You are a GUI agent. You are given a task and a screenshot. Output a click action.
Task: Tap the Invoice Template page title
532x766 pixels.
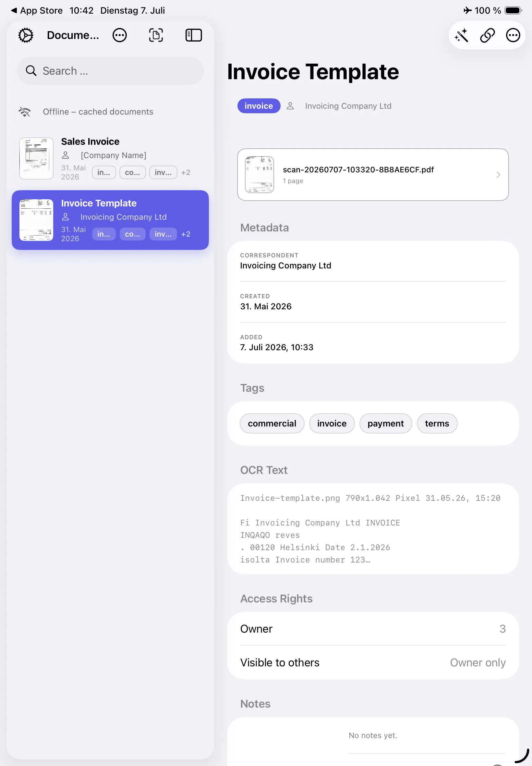pyautogui.click(x=313, y=72)
